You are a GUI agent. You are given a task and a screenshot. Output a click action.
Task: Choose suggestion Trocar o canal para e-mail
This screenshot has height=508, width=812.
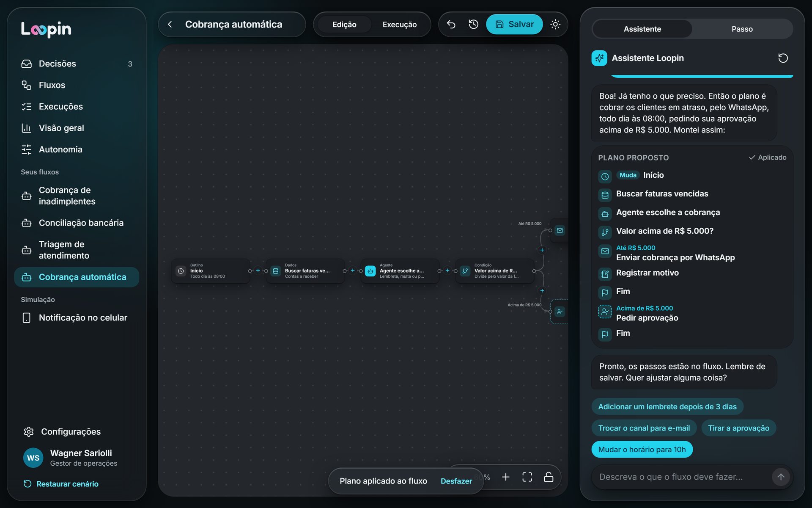[644, 428]
